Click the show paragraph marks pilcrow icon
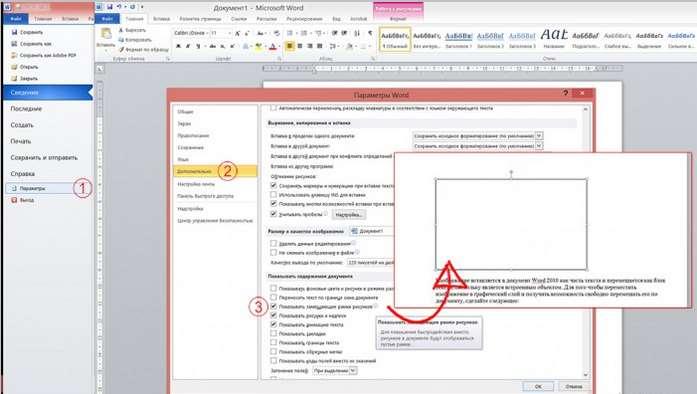 (x=370, y=33)
